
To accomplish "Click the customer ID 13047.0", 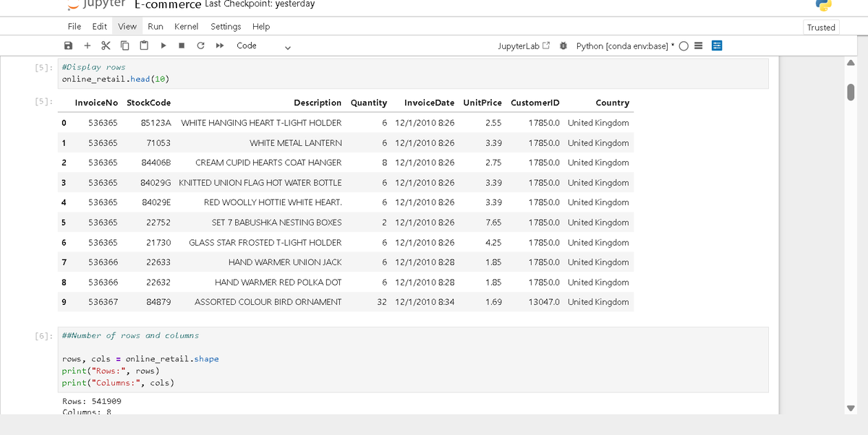I will tap(544, 302).
